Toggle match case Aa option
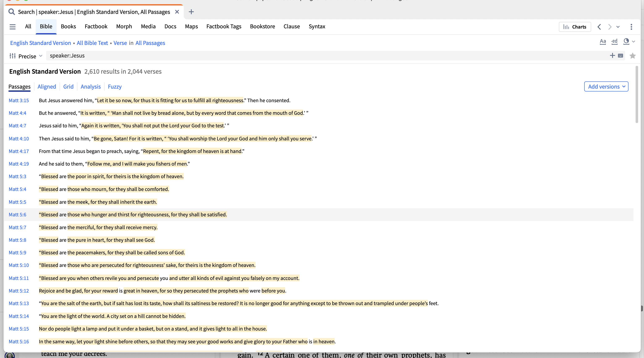This screenshot has width=644, height=358. (x=603, y=42)
